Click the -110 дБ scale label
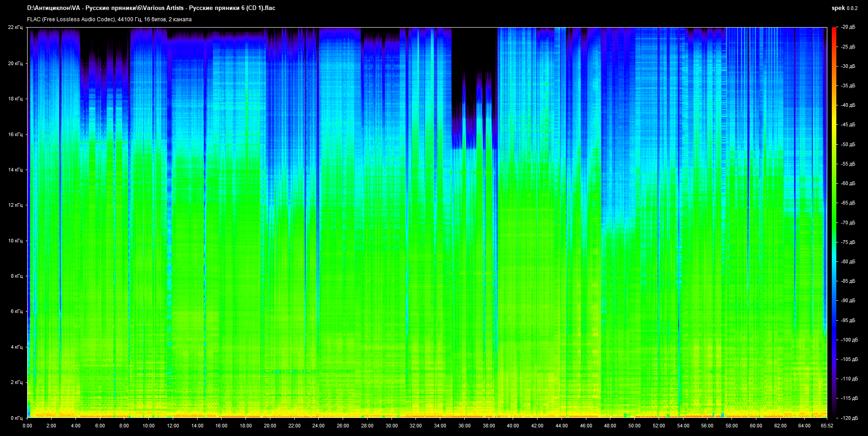The width and height of the screenshot is (868, 436). [849, 379]
